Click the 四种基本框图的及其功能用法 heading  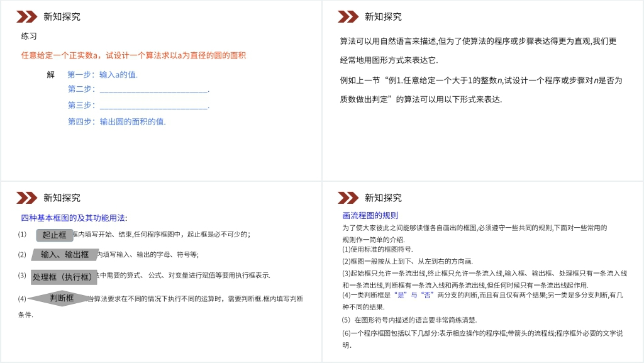[x=74, y=218]
